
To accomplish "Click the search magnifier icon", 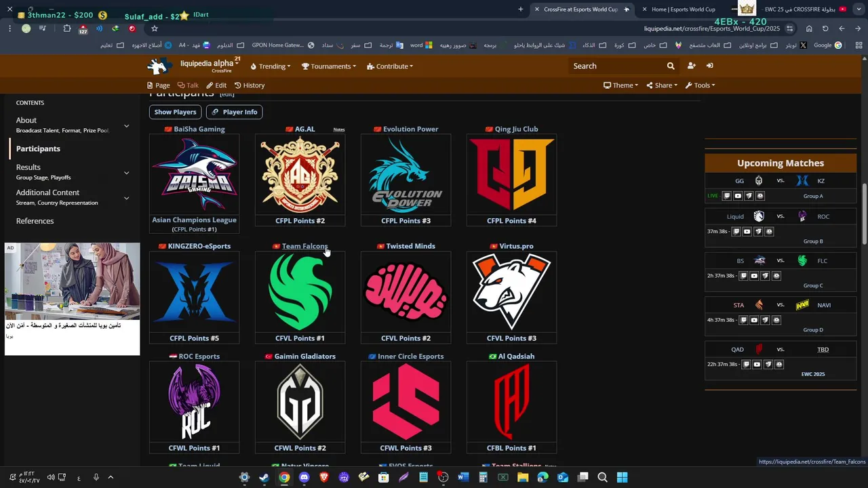I will pos(671,66).
